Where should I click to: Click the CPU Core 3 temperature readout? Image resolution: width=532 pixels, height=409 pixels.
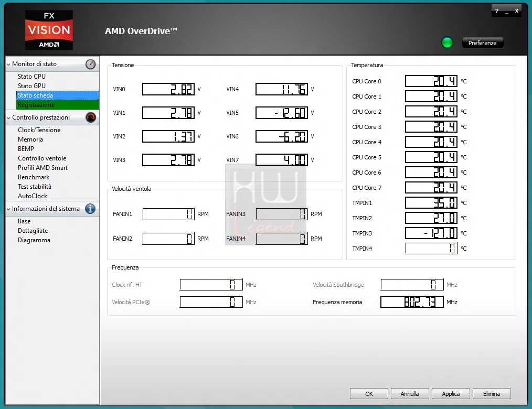pos(431,127)
